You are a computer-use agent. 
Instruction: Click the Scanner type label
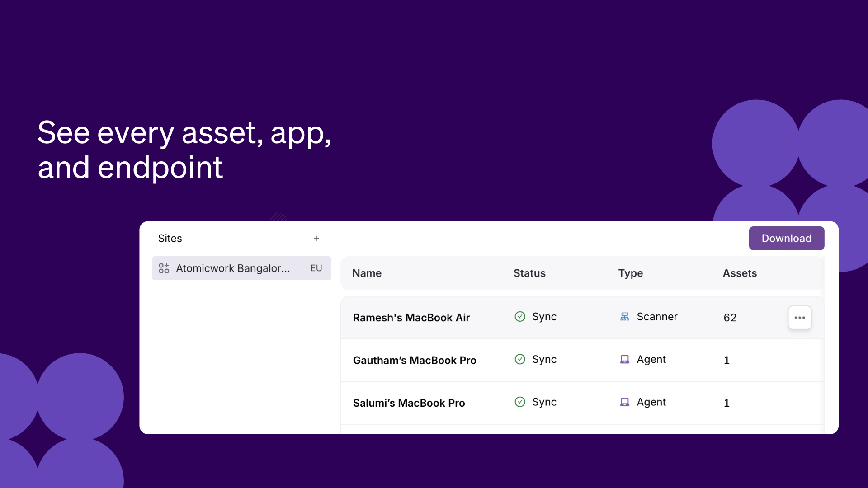657,317
